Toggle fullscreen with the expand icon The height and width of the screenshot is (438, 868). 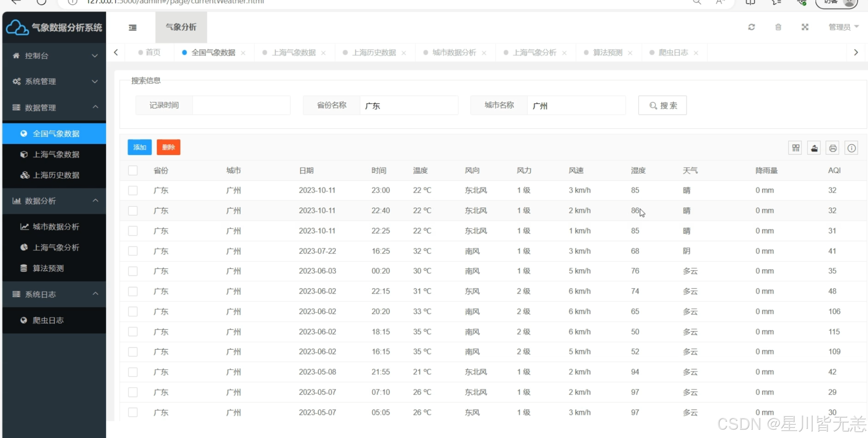[x=805, y=27]
